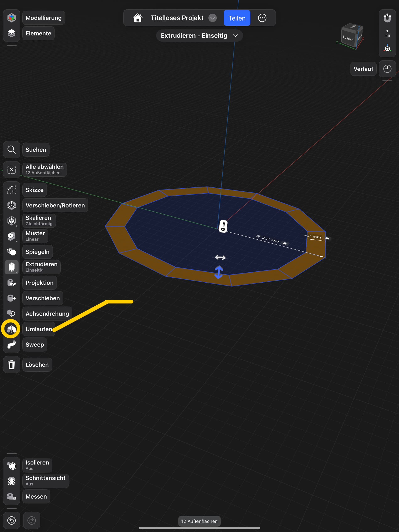Click the 2 mm width dimension
399x532 pixels.
pyautogui.click(x=314, y=236)
